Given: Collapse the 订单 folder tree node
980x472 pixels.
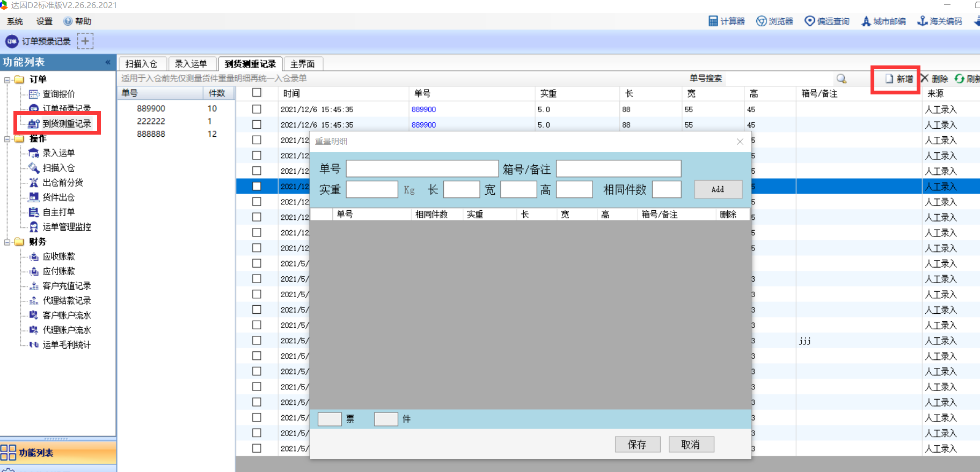Looking at the screenshot, I should [8, 80].
